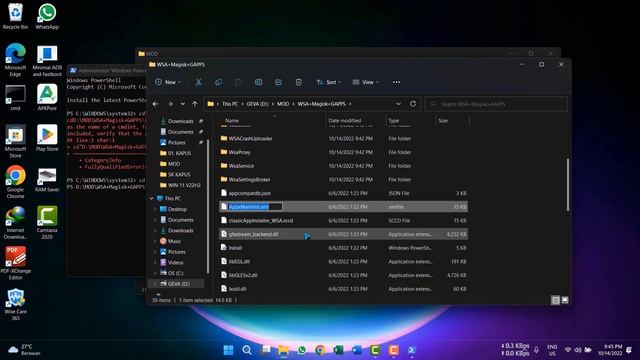Select Install PowerShell script file
640x360 pixels.
click(x=344, y=248)
